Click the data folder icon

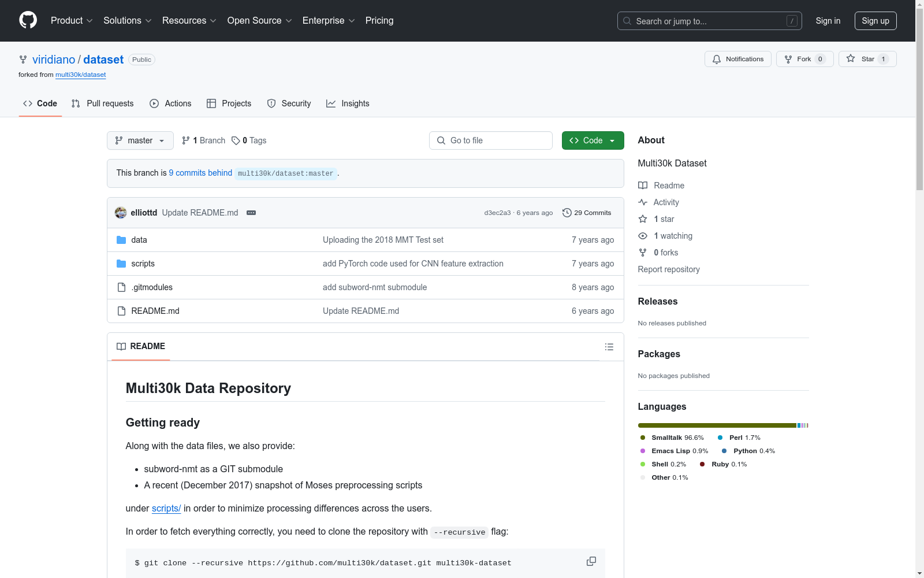click(x=121, y=240)
